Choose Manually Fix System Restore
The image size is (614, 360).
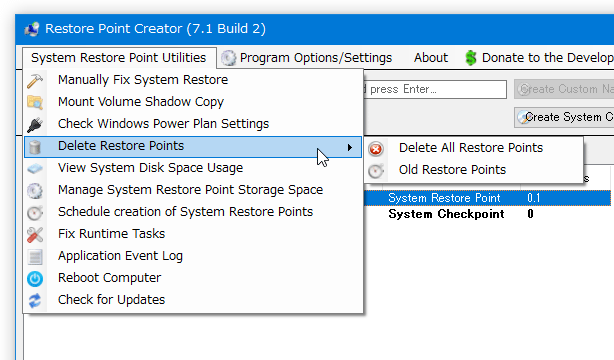tap(193, 80)
